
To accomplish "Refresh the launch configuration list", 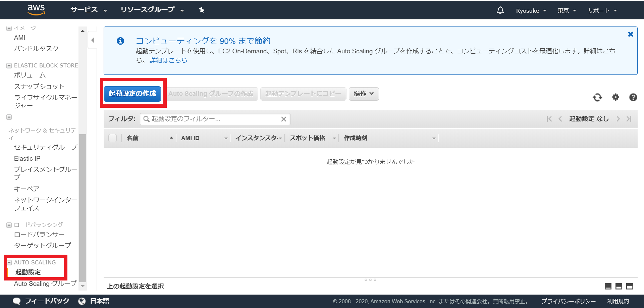I will click(597, 97).
